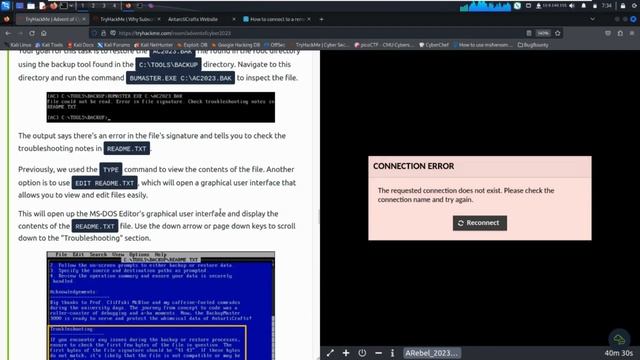Open the OffSec bookmark
Image resolution: width=640 pixels, height=360 pixels.
274,45
